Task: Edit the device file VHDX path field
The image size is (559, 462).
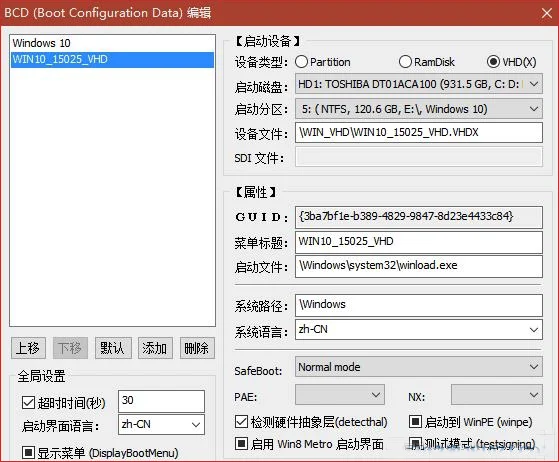Action: tap(419, 132)
